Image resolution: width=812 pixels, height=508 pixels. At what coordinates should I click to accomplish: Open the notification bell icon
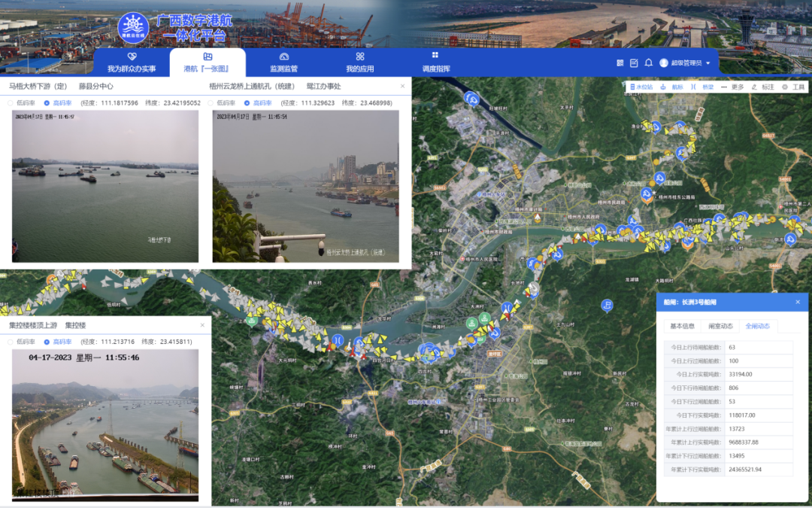pos(648,62)
